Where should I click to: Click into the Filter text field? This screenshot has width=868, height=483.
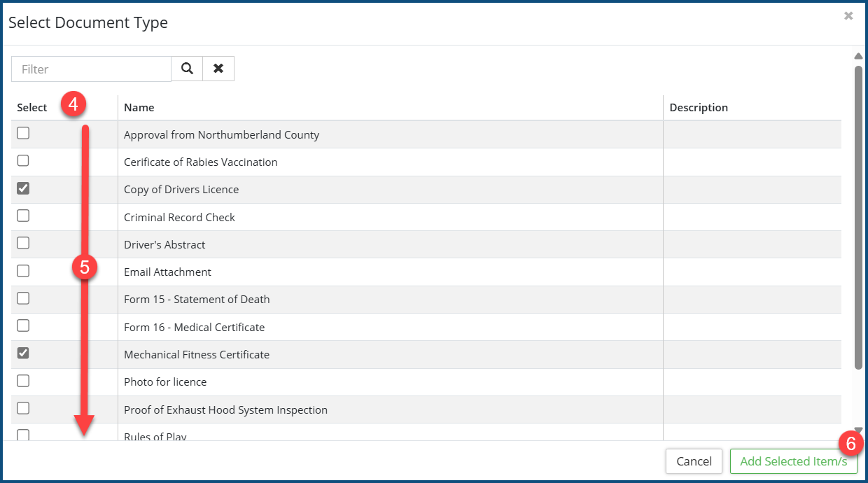pyautogui.click(x=91, y=69)
